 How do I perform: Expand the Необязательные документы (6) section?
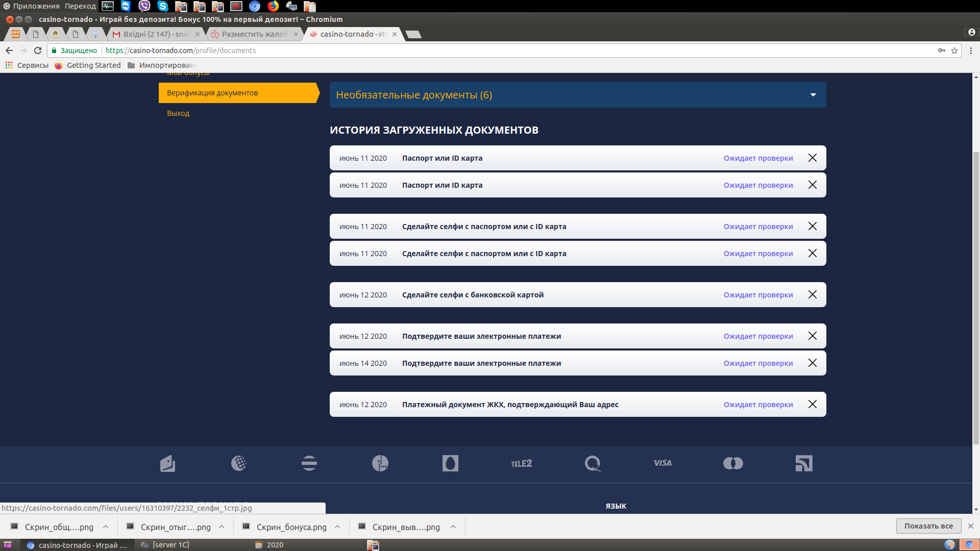click(813, 95)
